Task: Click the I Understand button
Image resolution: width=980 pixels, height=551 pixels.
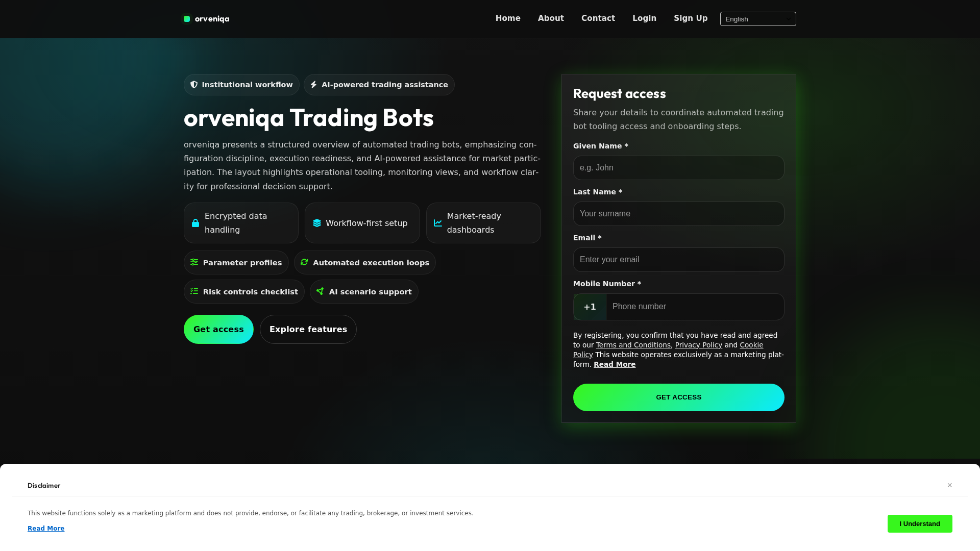Action: point(920,524)
